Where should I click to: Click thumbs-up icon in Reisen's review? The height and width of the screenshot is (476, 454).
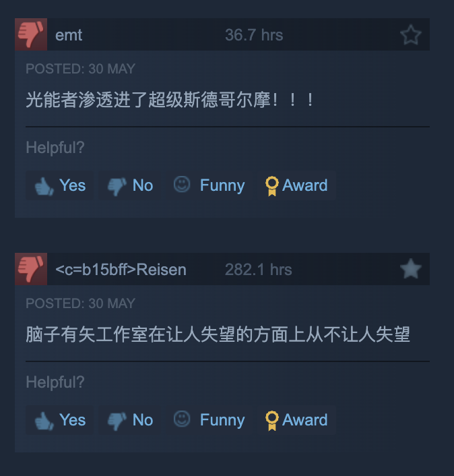pos(44,421)
